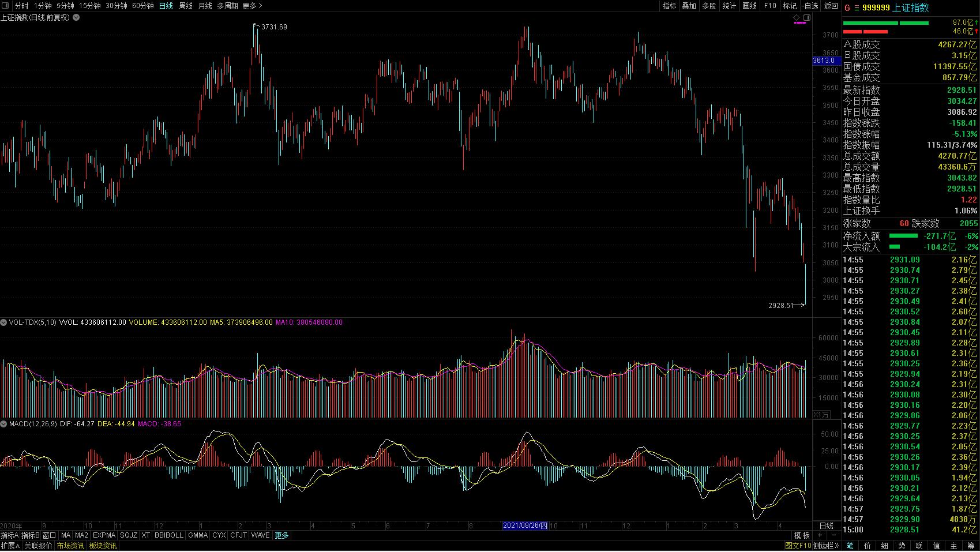Apply the MA indicator
This screenshot has height=552, width=980.
click(x=66, y=535)
